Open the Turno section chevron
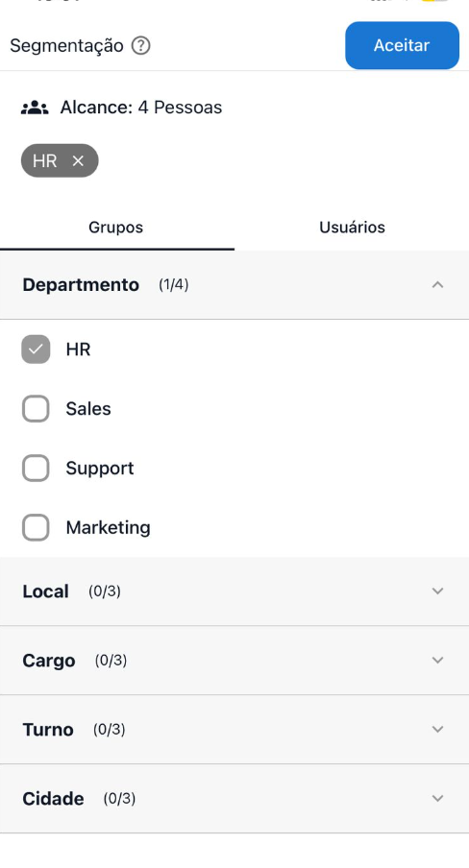Viewport: 469px width, 868px height. point(437,730)
